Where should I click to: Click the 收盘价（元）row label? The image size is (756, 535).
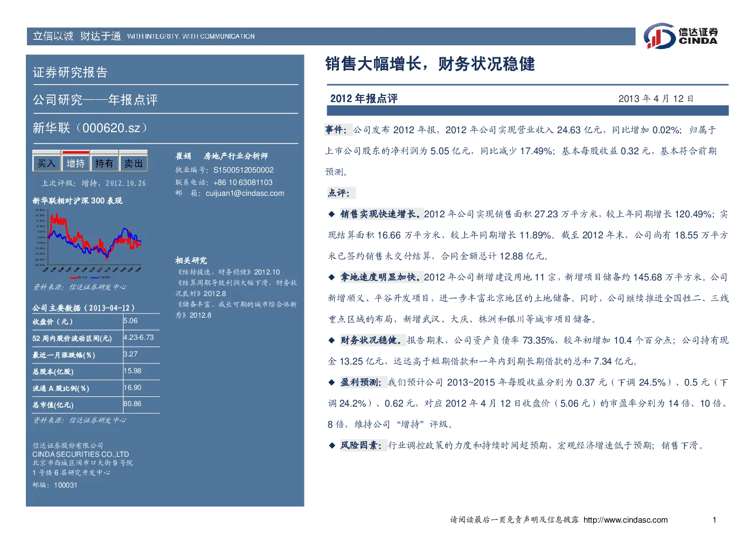[52, 321]
